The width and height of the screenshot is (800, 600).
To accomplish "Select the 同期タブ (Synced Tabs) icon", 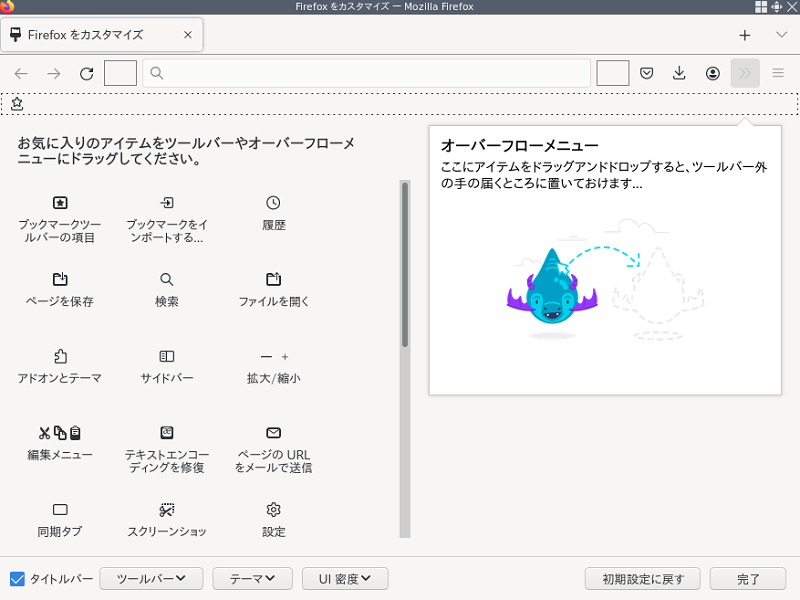I will click(60, 509).
